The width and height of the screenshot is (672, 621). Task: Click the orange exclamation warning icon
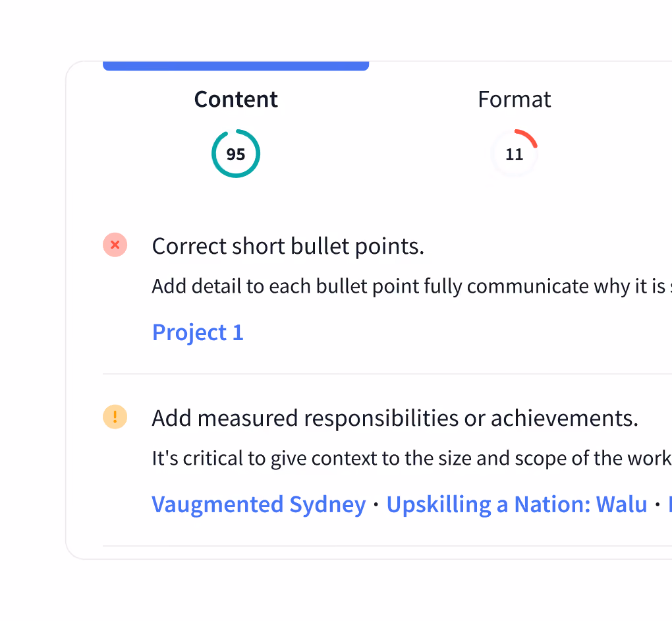115,417
